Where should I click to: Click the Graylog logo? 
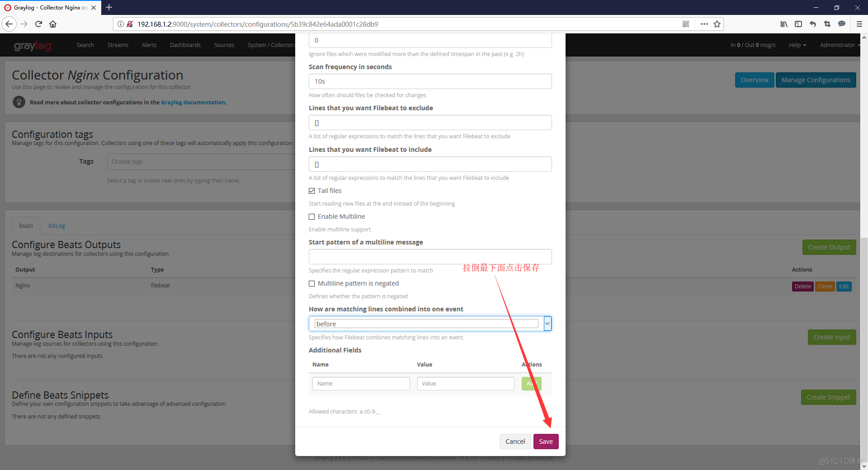coord(33,45)
